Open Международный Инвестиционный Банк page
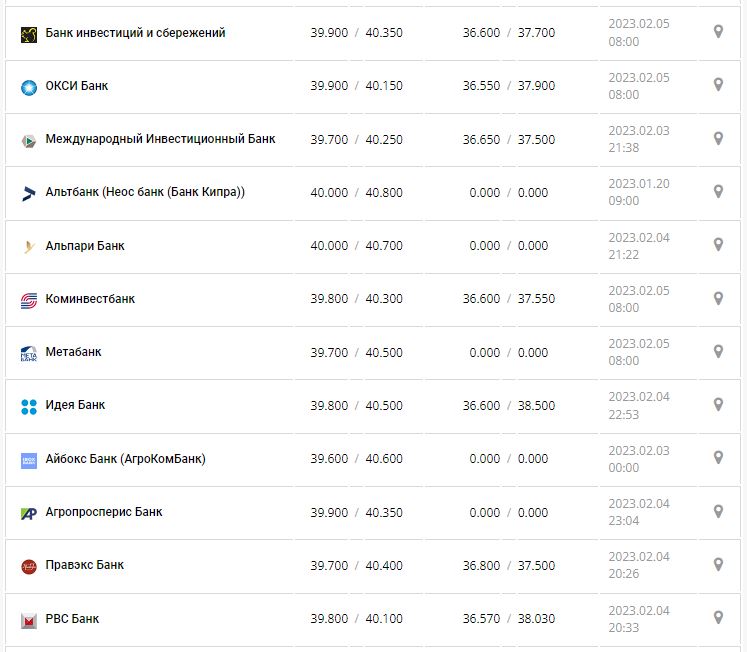The width and height of the screenshot is (747, 652). tap(160, 139)
